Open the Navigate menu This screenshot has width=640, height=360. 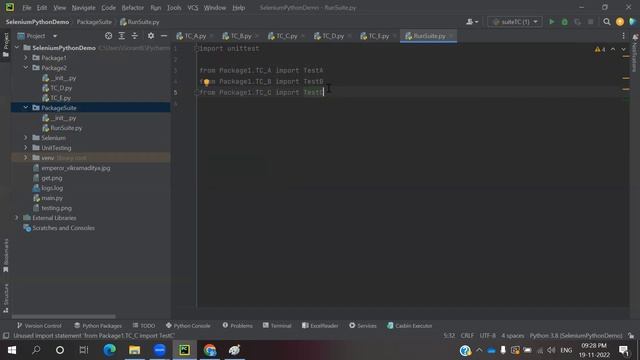(x=83, y=8)
